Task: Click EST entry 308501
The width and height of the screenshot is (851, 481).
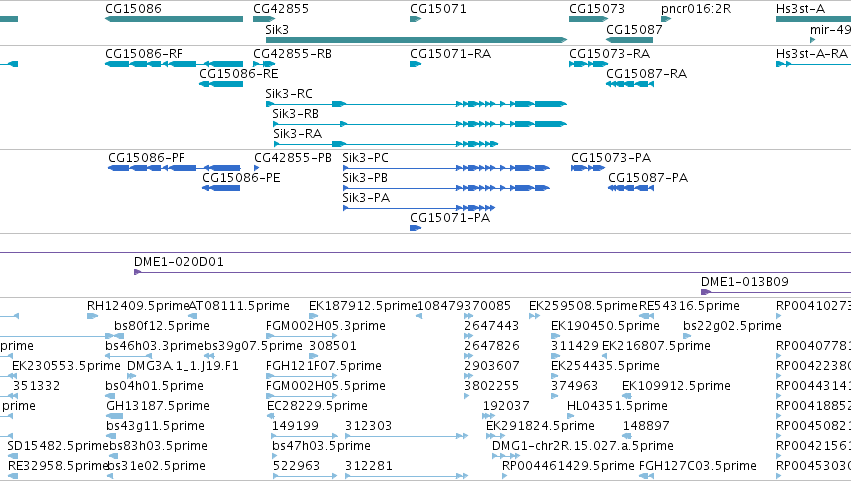Action: tap(333, 346)
